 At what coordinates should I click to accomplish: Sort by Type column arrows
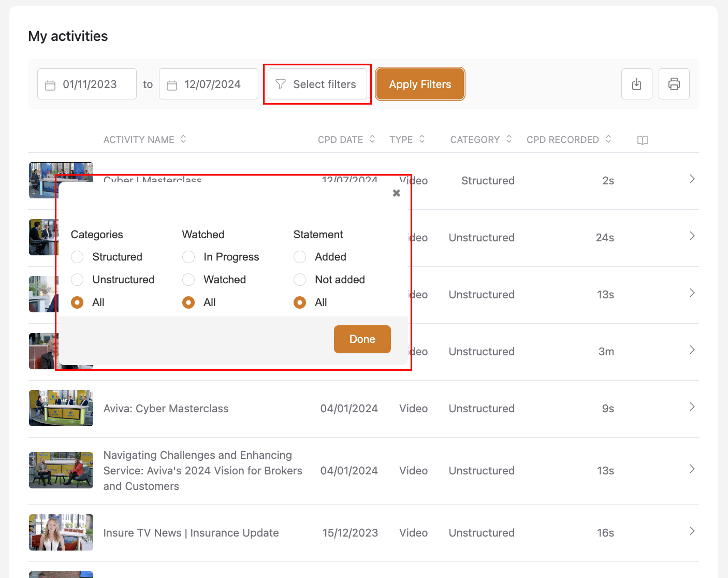tap(422, 139)
